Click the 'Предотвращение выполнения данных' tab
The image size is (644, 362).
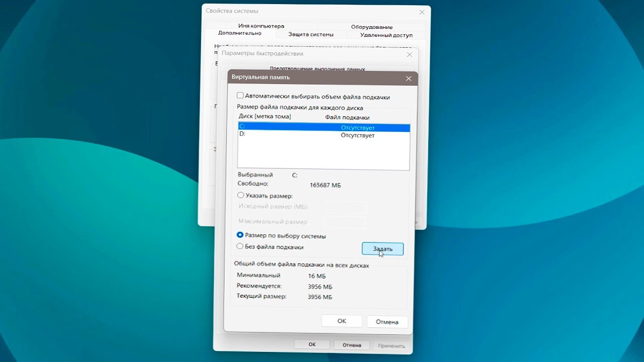[x=317, y=69]
